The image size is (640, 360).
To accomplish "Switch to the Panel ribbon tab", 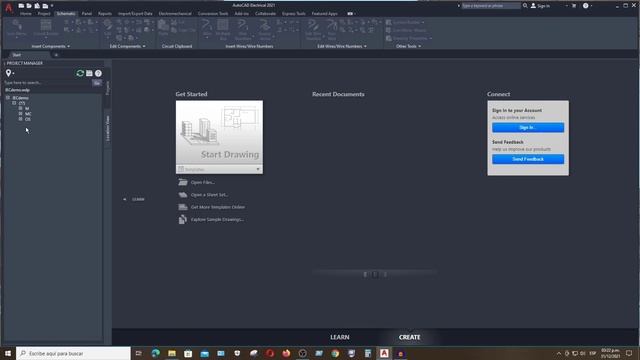I will (x=87, y=13).
